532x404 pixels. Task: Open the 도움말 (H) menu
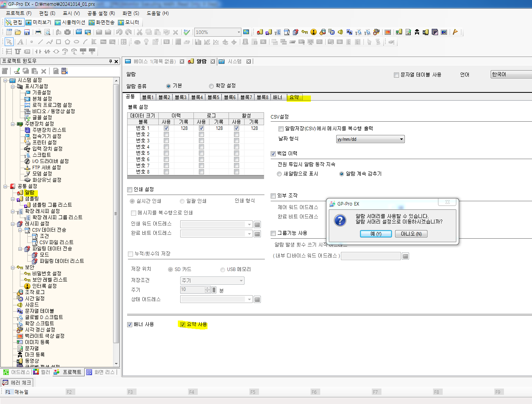coord(158,13)
